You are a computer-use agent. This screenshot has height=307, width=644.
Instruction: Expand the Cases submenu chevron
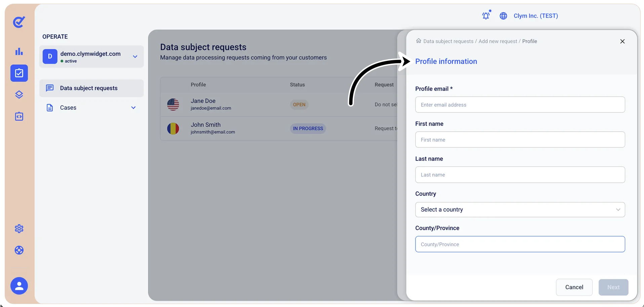(x=133, y=108)
